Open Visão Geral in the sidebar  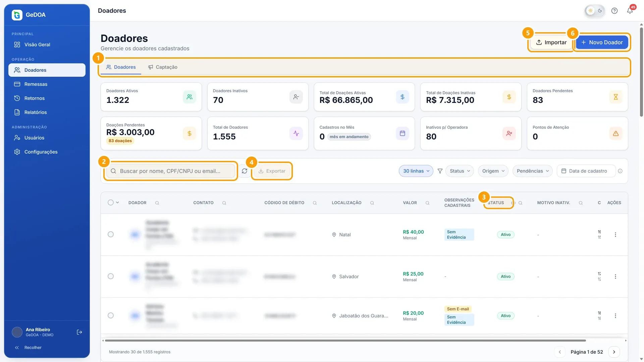[47, 45]
